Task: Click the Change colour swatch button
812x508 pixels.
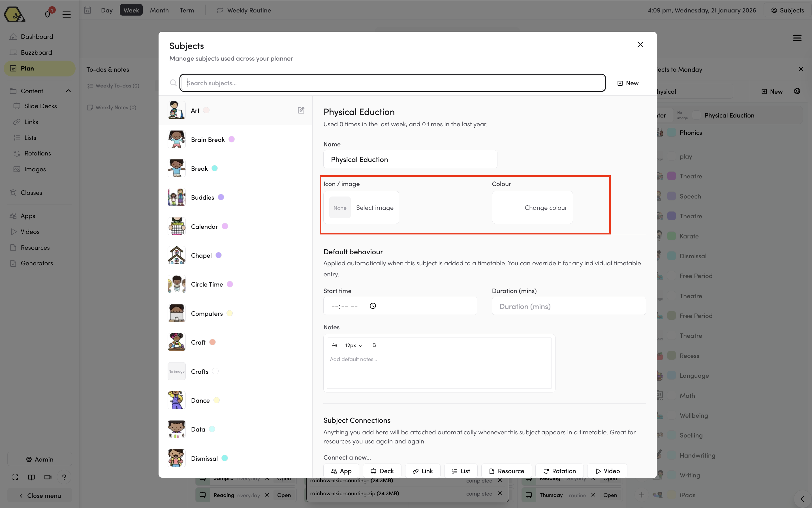Action: (x=532, y=208)
